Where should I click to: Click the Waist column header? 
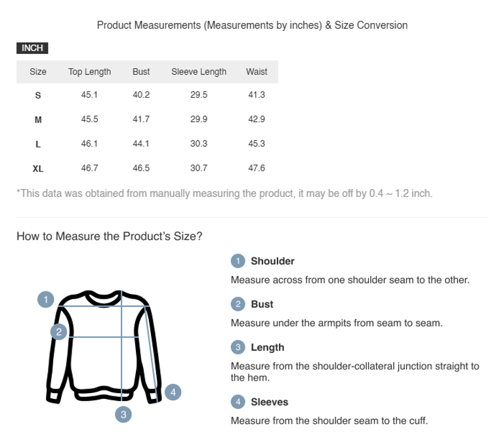point(257,72)
